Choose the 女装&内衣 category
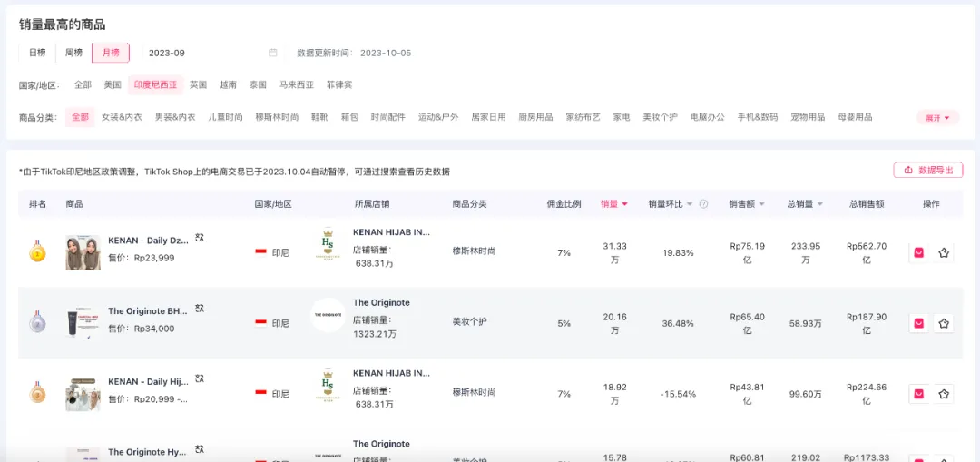The height and width of the screenshot is (462, 980). [122, 117]
